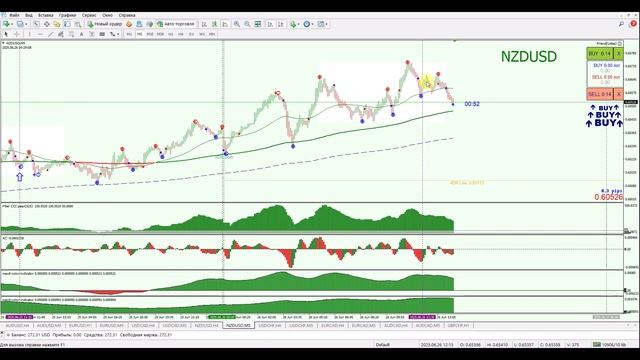Zoom out on the chart
The image size is (640, 360).
(x=247, y=24)
